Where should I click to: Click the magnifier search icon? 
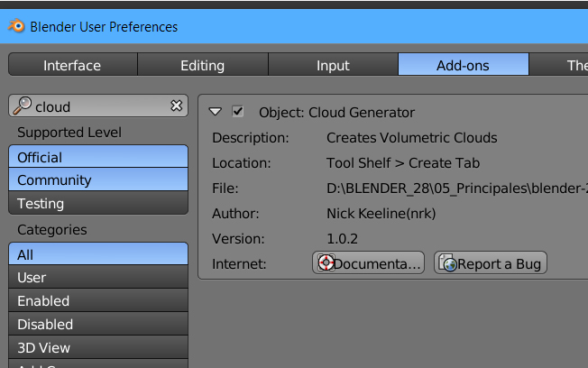tap(22, 106)
